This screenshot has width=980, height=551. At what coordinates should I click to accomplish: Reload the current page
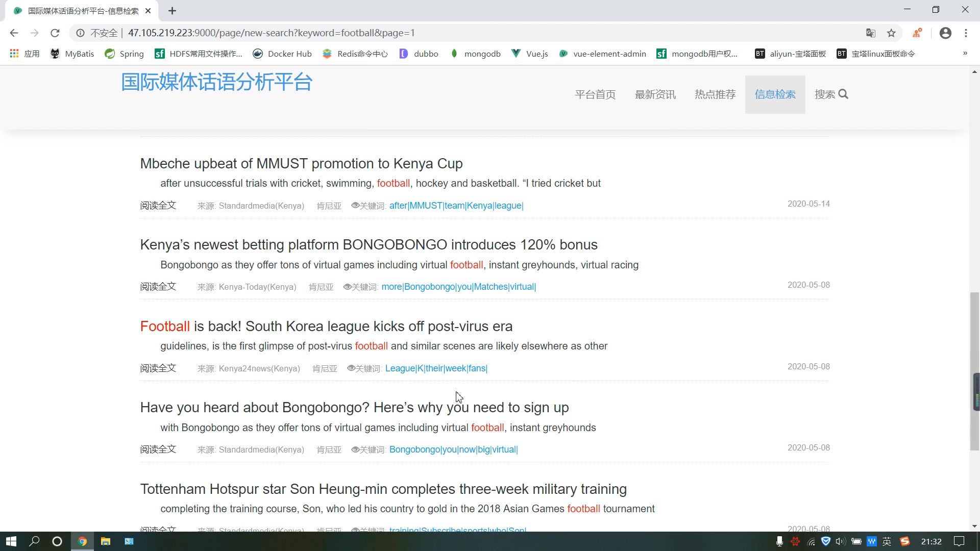(55, 33)
